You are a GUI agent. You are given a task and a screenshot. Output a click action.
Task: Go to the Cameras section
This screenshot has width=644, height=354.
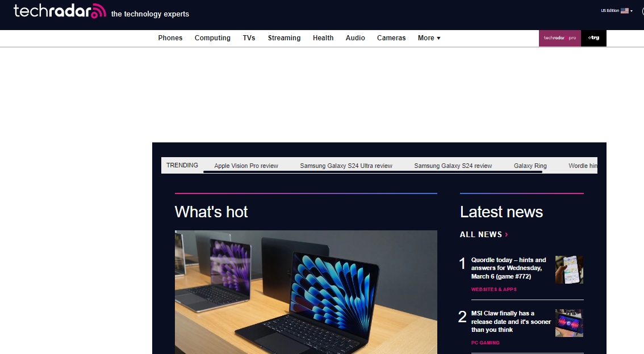point(391,38)
